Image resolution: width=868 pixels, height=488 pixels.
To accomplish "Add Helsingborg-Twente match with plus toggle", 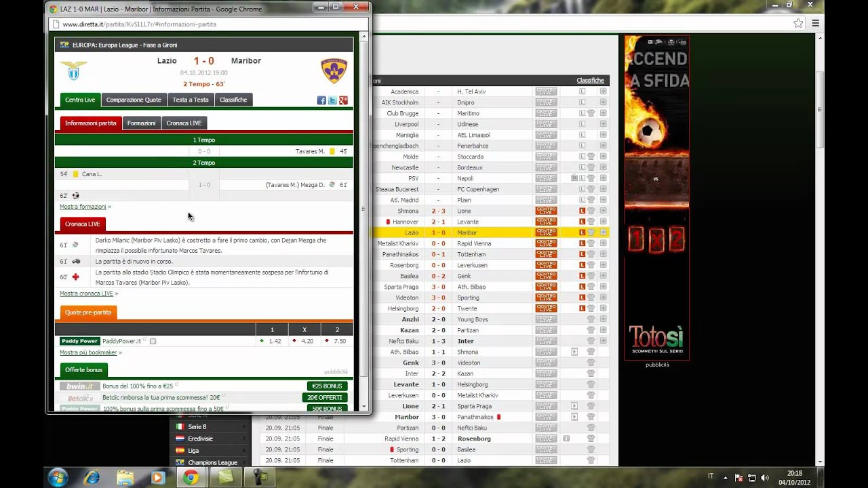I will tap(603, 308).
